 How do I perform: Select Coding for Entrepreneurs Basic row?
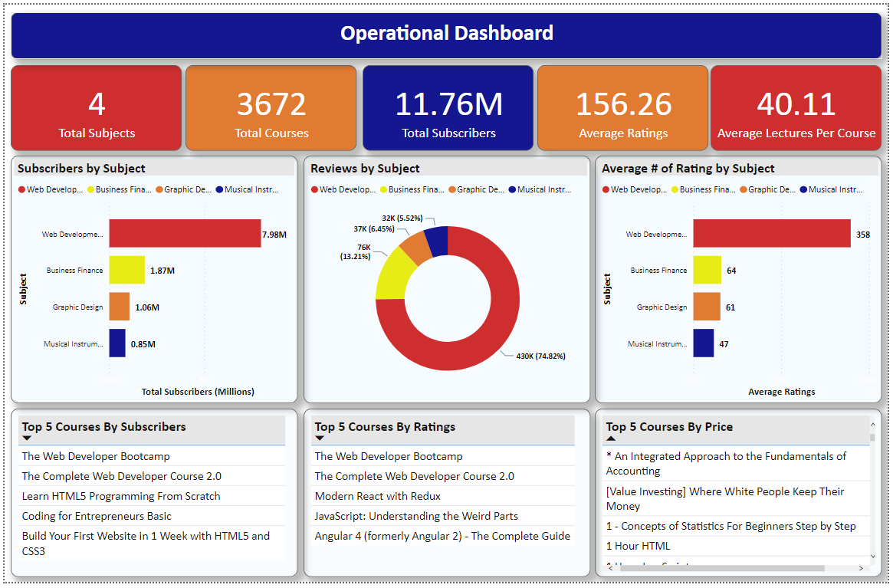(152, 516)
